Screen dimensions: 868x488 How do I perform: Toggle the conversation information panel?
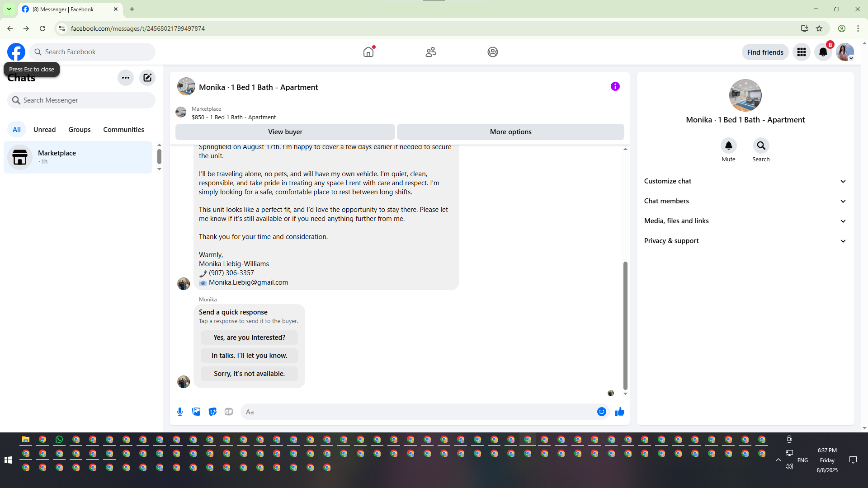[x=615, y=86]
